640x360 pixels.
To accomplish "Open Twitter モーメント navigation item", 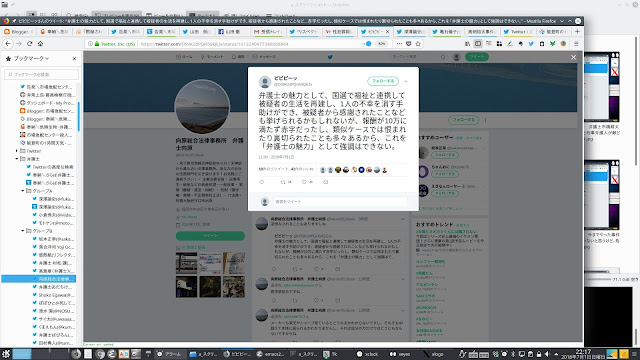I will tap(211, 57).
